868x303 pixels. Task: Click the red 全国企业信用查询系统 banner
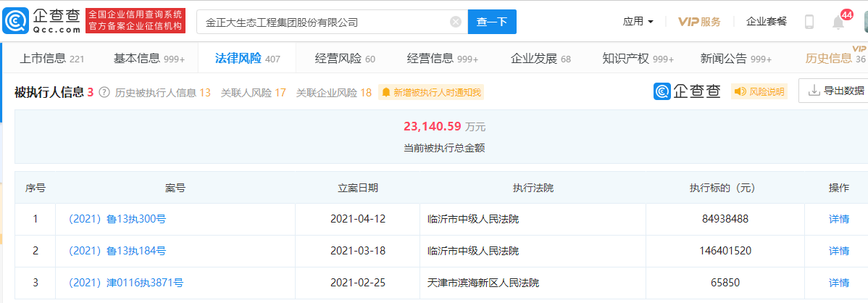tap(135, 20)
